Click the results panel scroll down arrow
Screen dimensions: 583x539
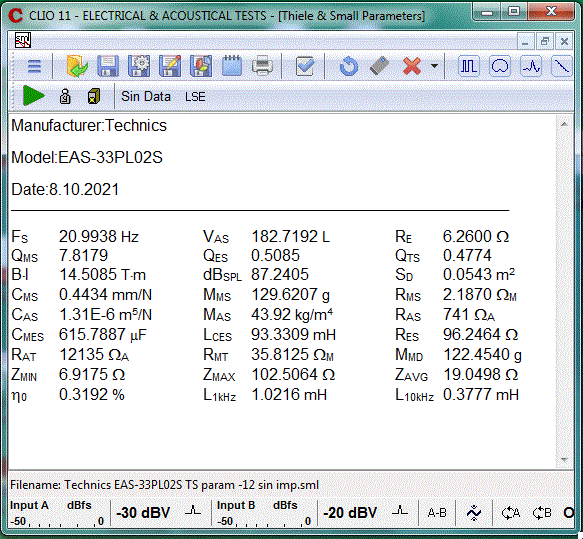[x=564, y=460]
